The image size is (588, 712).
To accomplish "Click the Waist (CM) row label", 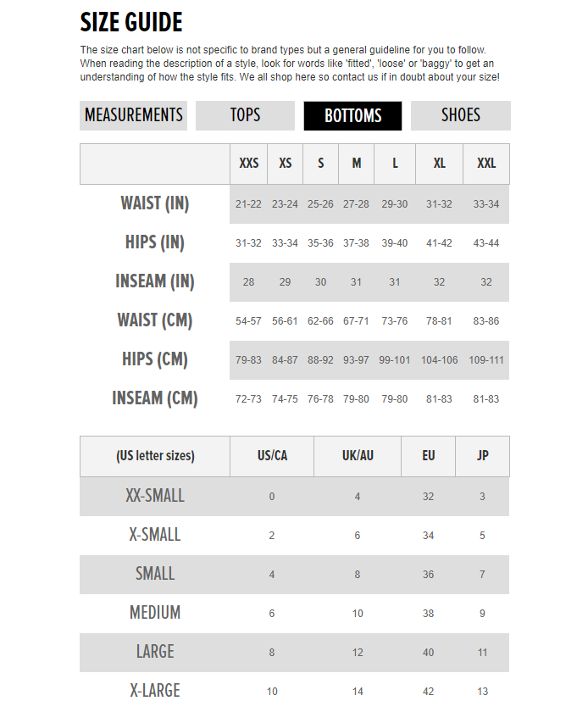I will click(x=155, y=320).
